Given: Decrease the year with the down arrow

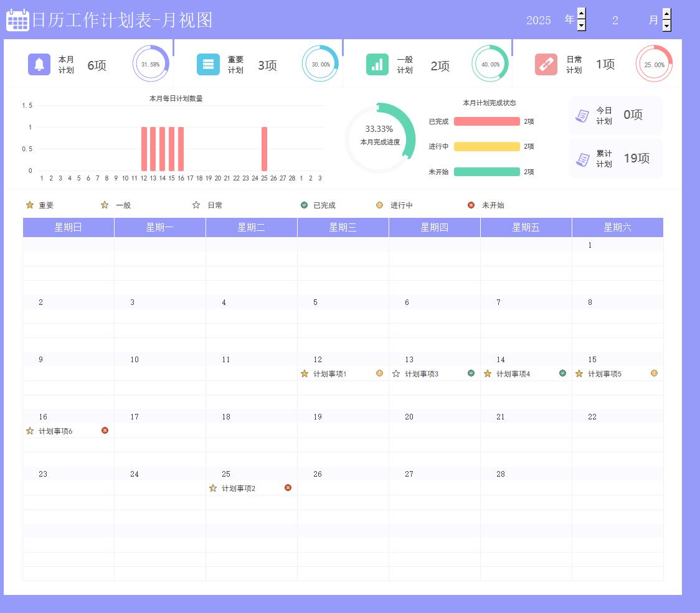Looking at the screenshot, I should (x=582, y=26).
